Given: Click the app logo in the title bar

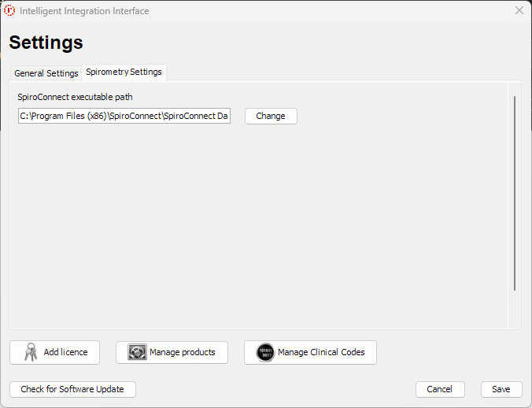Looking at the screenshot, I should [9, 11].
